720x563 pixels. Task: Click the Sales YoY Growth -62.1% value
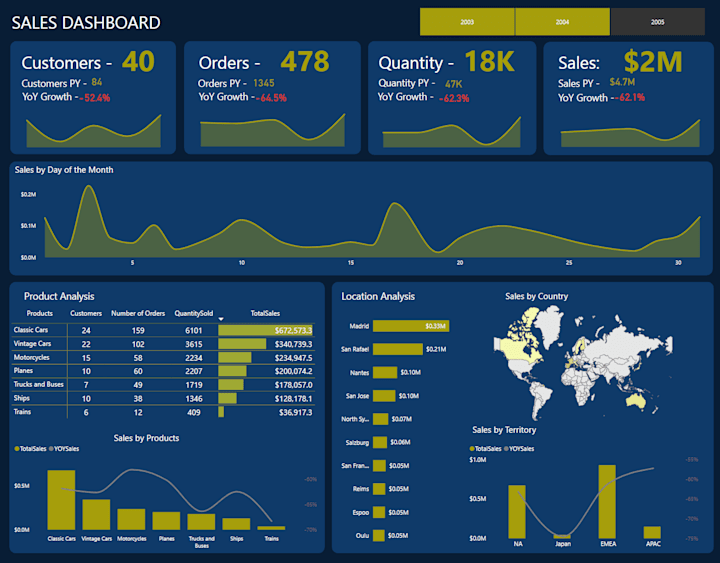pos(630,97)
